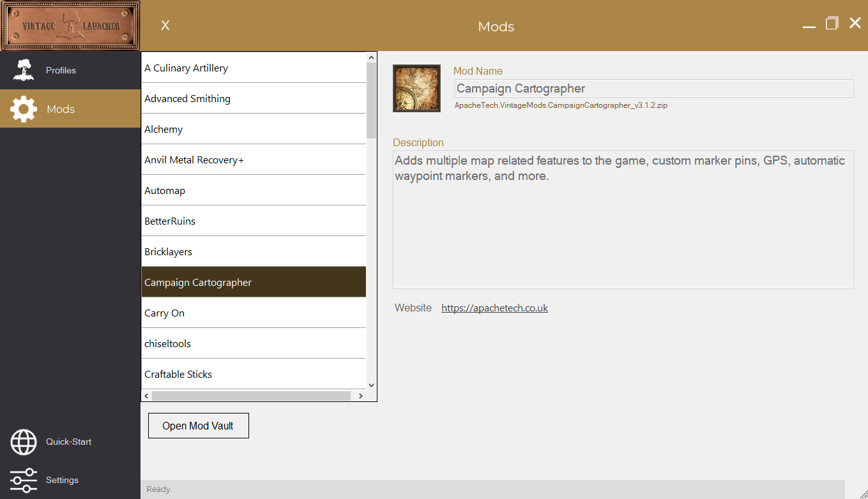This screenshot has width=868, height=499.
Task: Click the Vintage Launcher logo plate
Action: pyautogui.click(x=70, y=26)
